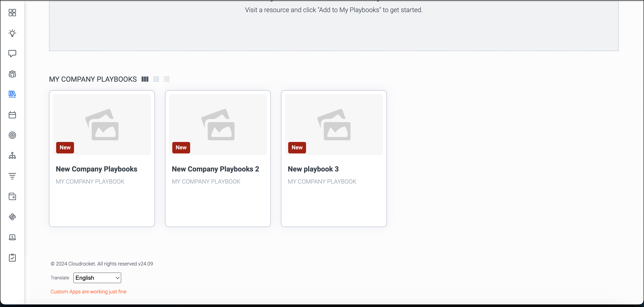Open the laptop dollar icon in sidebar
644x307 pixels.
(x=12, y=237)
